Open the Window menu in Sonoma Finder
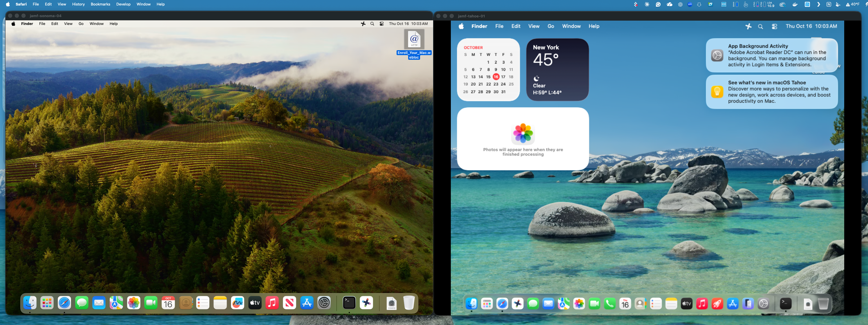The image size is (868, 325). point(96,24)
